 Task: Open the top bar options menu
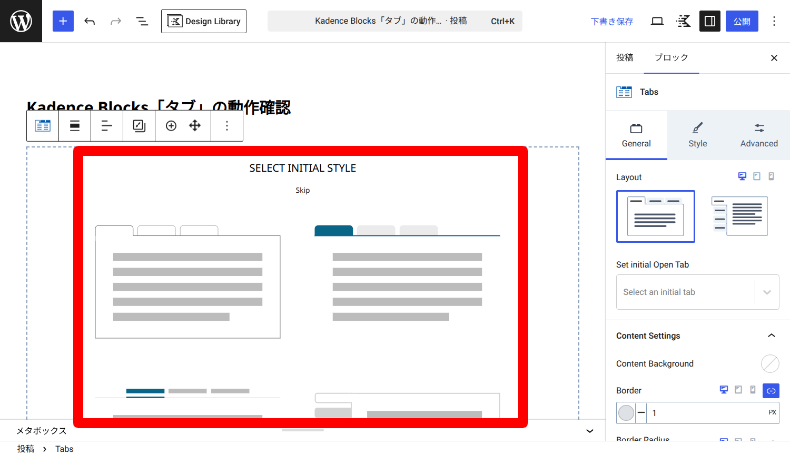pos(774,21)
